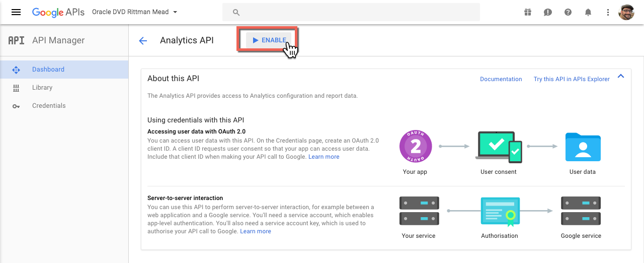Click the About this API heading
The height and width of the screenshot is (263, 644).
pyautogui.click(x=174, y=79)
